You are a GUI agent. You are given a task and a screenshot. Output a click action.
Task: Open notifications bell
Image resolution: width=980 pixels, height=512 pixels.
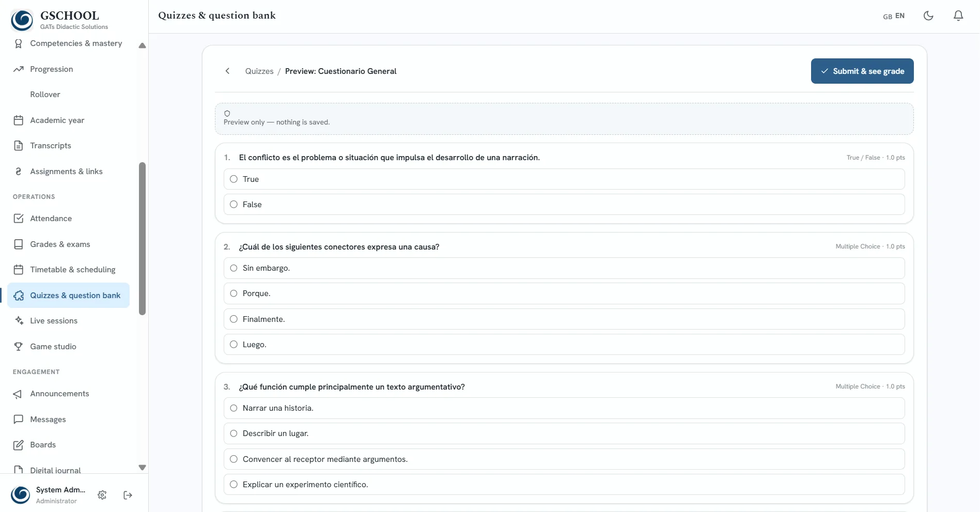(958, 15)
